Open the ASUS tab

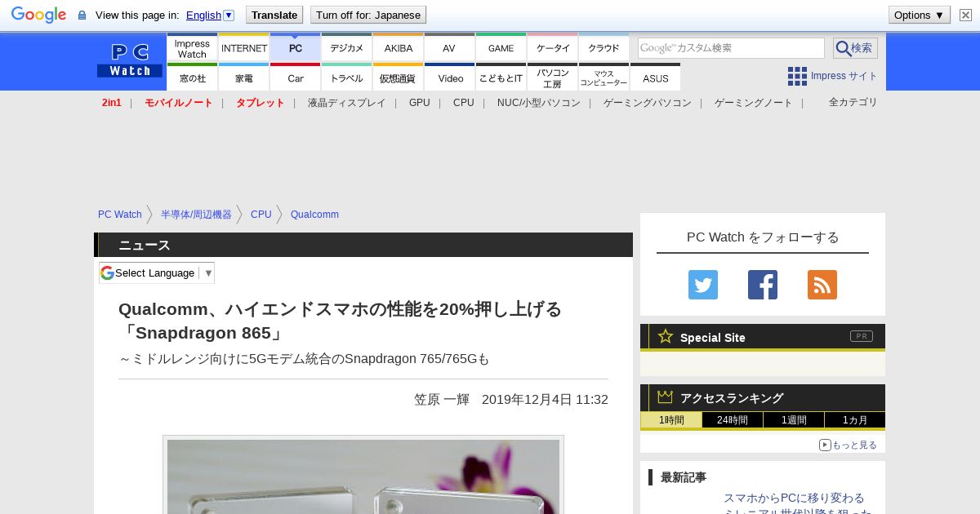(x=655, y=78)
